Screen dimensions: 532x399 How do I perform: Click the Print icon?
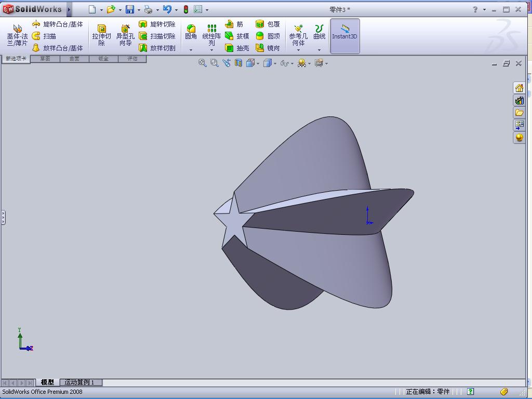[x=148, y=9]
